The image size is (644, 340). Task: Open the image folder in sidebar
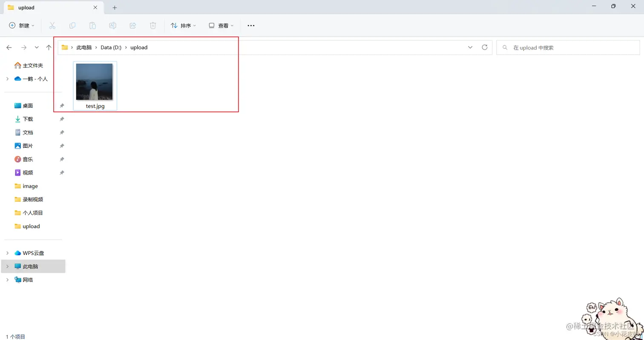tap(26, 186)
